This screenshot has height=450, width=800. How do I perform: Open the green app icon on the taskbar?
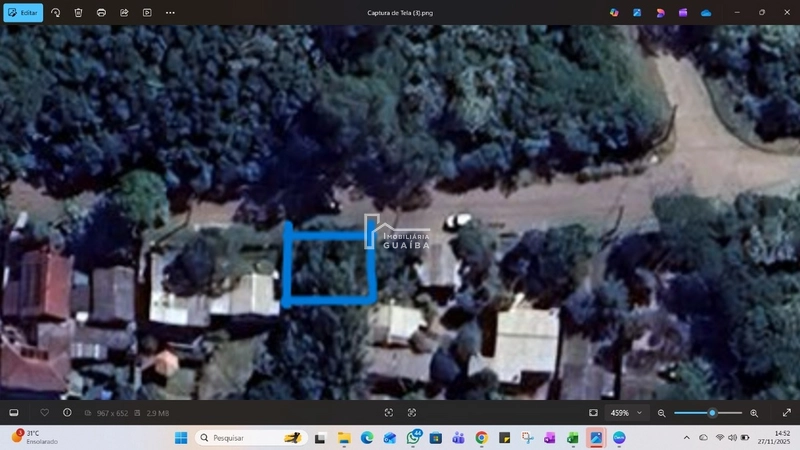[572, 438]
